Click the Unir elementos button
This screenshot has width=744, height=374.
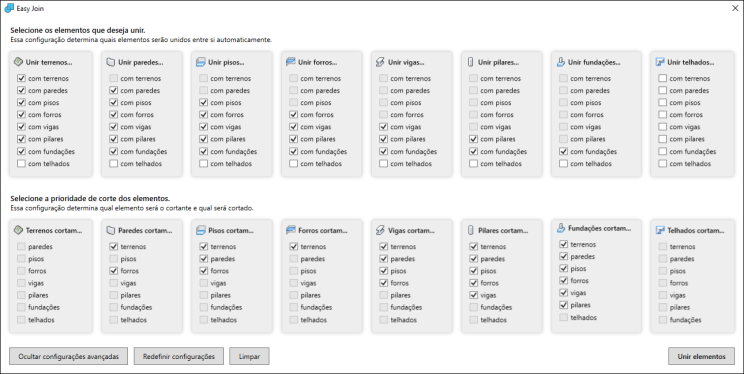click(x=701, y=356)
